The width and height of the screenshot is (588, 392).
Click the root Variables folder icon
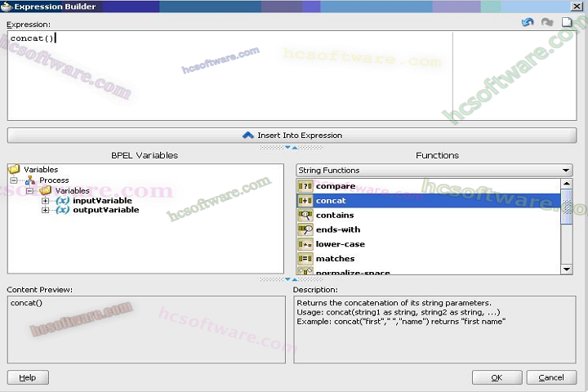[x=14, y=170]
